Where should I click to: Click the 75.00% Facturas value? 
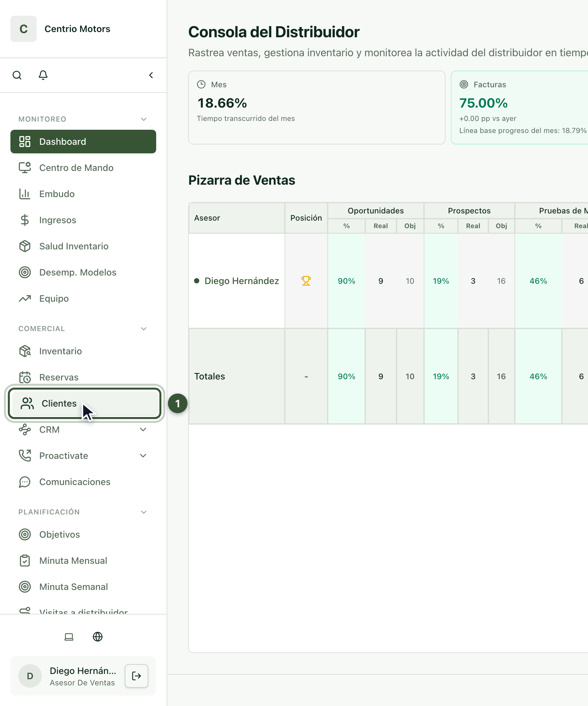tap(483, 103)
